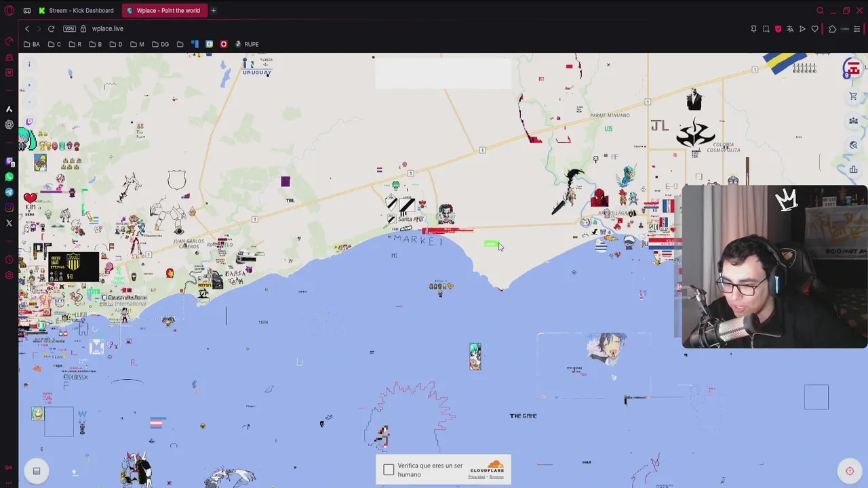Screen dimensions: 868x488
Task: Click the site security padlock icon
Action: point(83,28)
